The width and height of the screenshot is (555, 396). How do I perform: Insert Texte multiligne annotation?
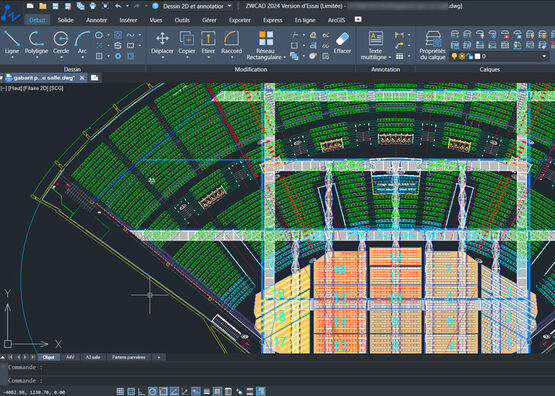[375, 45]
